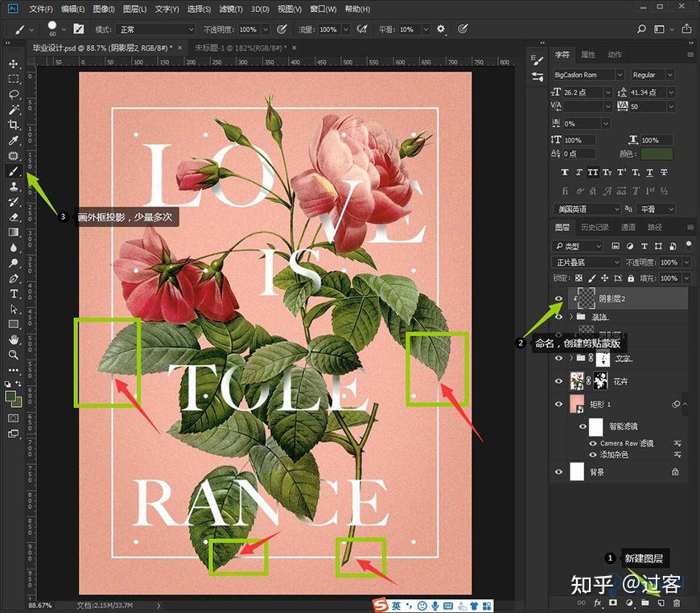Click the font size 26.2 点 field

(x=583, y=93)
